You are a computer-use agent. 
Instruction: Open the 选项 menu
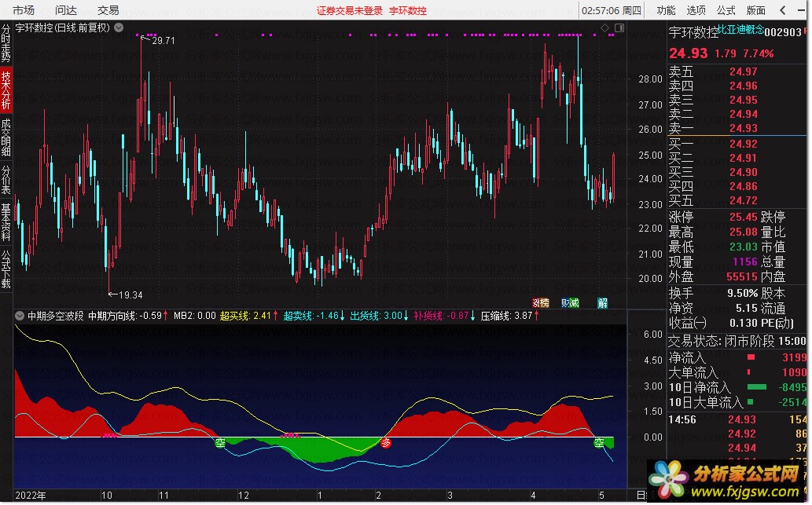696,10
